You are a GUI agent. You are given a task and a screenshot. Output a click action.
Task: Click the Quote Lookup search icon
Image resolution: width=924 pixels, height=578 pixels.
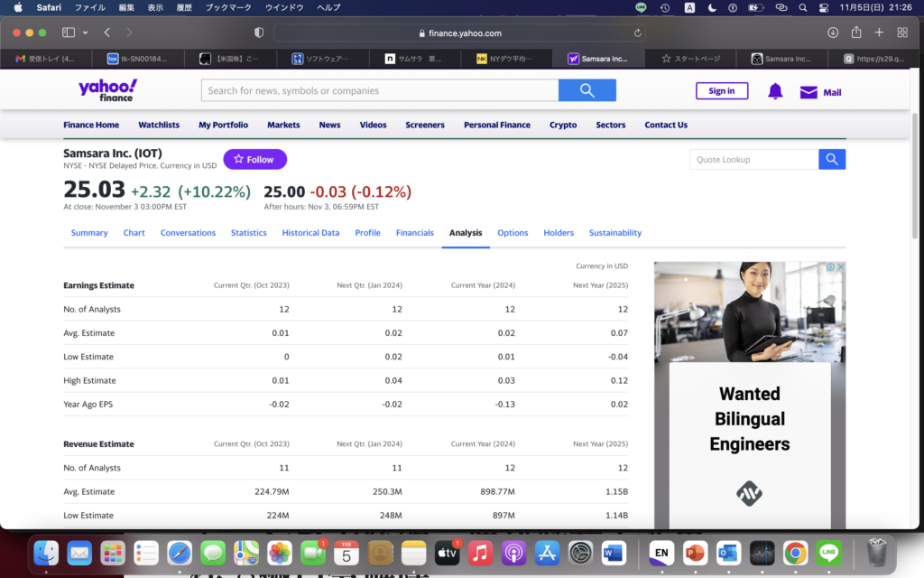[x=832, y=160]
